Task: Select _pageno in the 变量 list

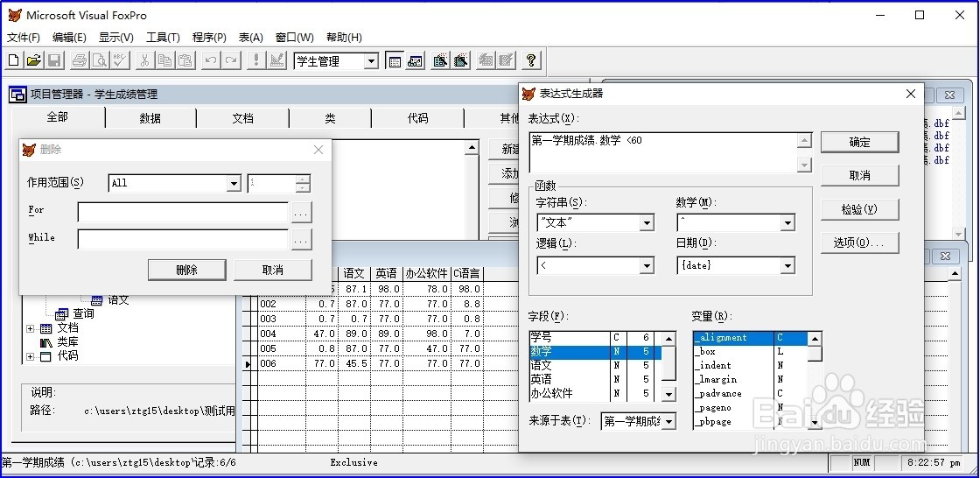Action: tap(749, 408)
